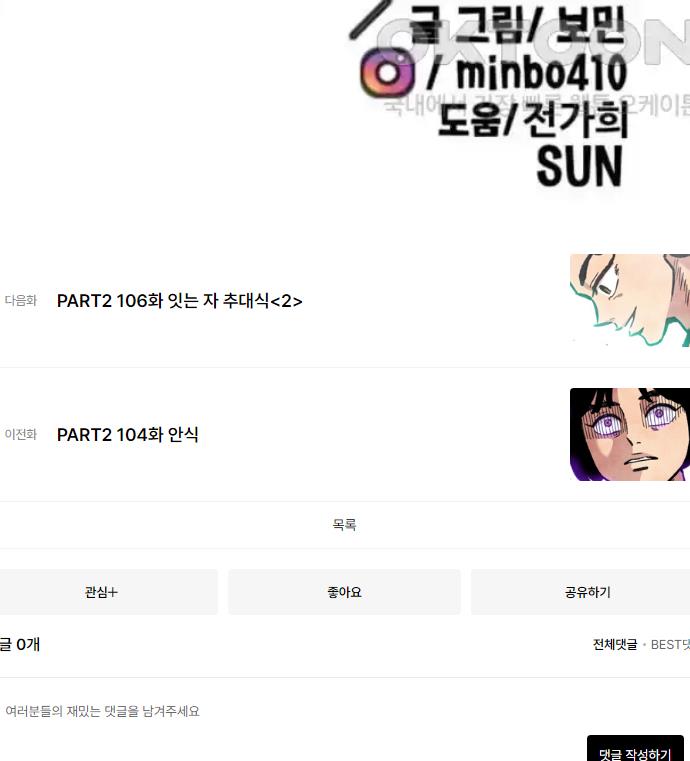Click the SUN credit text
690x761 pixels.
pyautogui.click(x=579, y=165)
